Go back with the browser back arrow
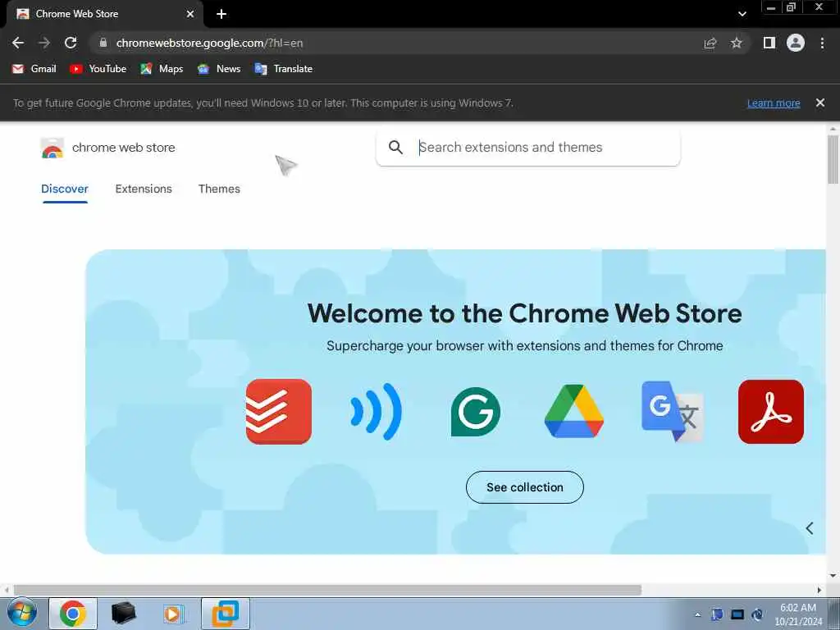 click(18, 43)
